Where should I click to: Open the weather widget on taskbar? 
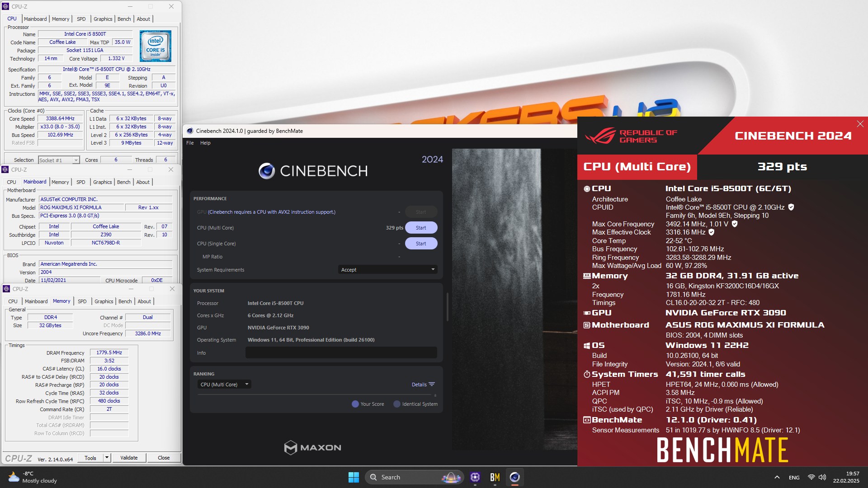(33, 477)
